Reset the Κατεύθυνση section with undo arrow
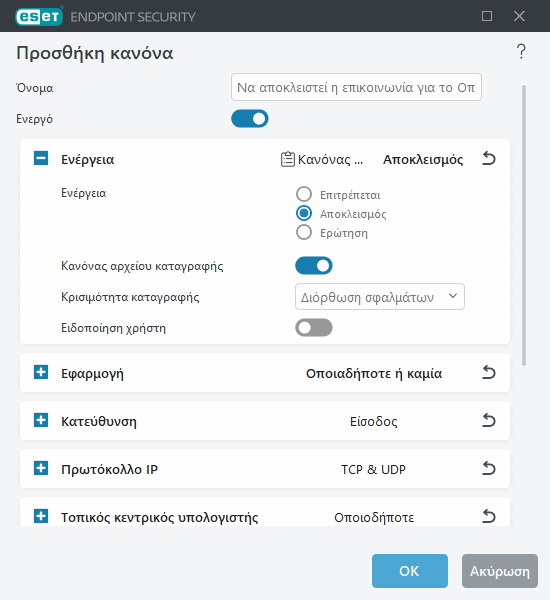550x600 pixels. [x=489, y=421]
